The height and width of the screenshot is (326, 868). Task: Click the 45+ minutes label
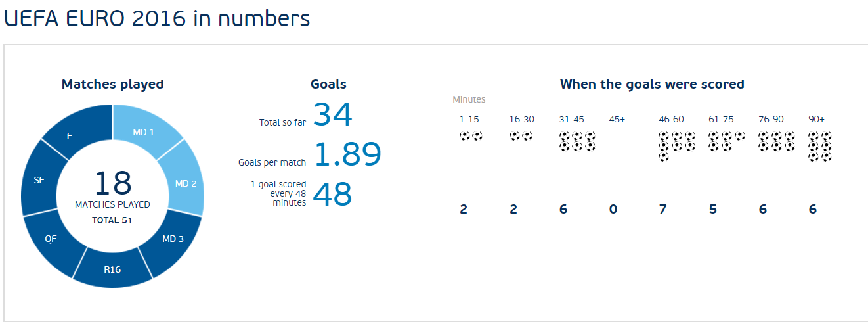click(x=617, y=120)
